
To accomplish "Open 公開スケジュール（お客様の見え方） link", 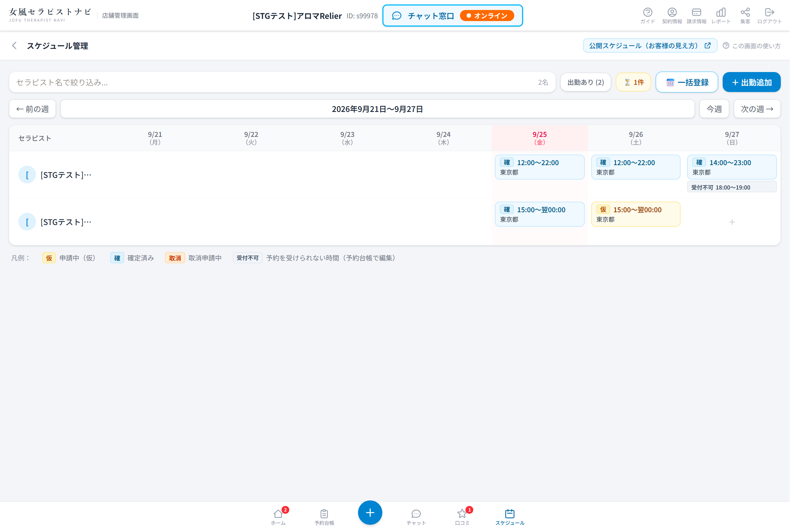I will pyautogui.click(x=656, y=46).
